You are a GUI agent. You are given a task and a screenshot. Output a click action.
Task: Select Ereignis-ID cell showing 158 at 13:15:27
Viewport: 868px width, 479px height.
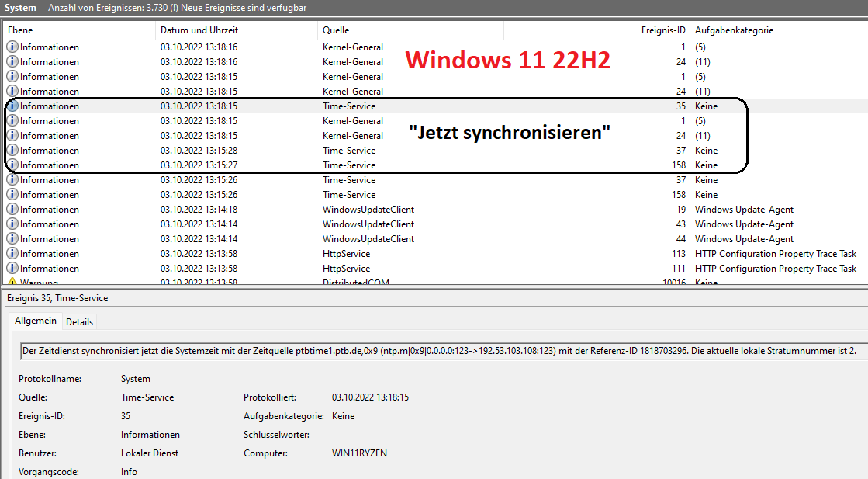point(677,165)
